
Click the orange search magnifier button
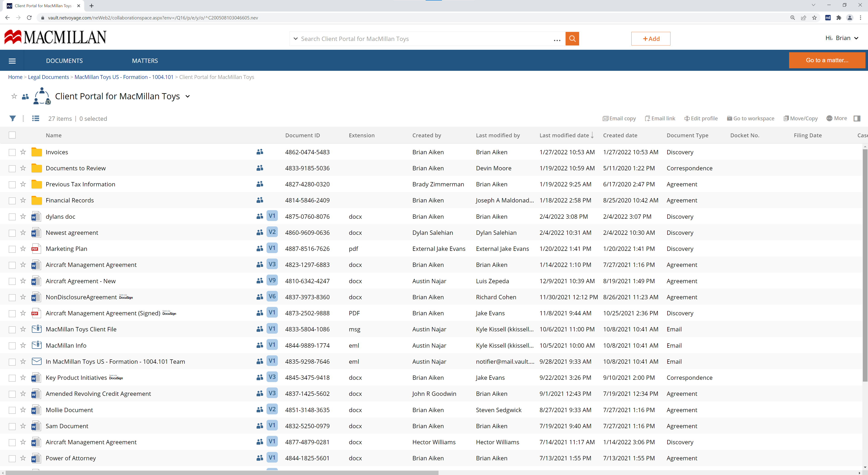click(572, 38)
